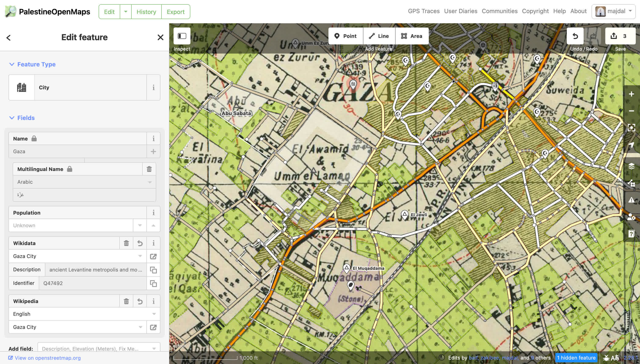Open the preferences panel
The image size is (640, 364).
click(x=631, y=217)
